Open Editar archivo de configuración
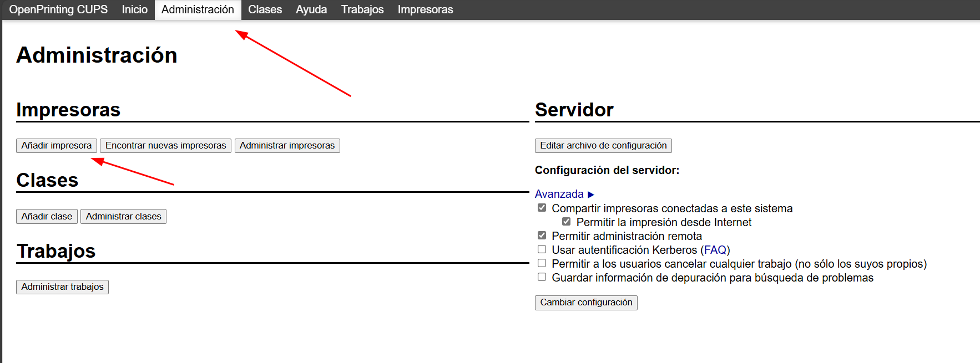980x363 pixels. [603, 146]
